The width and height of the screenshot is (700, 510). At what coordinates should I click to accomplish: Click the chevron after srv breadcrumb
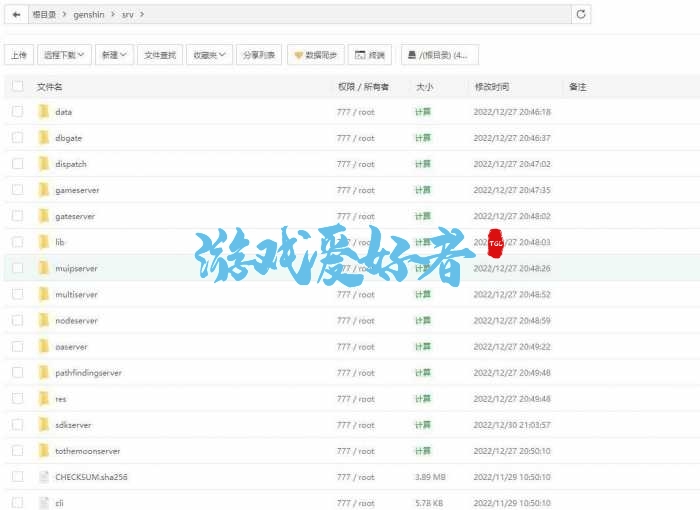pyautogui.click(x=142, y=15)
